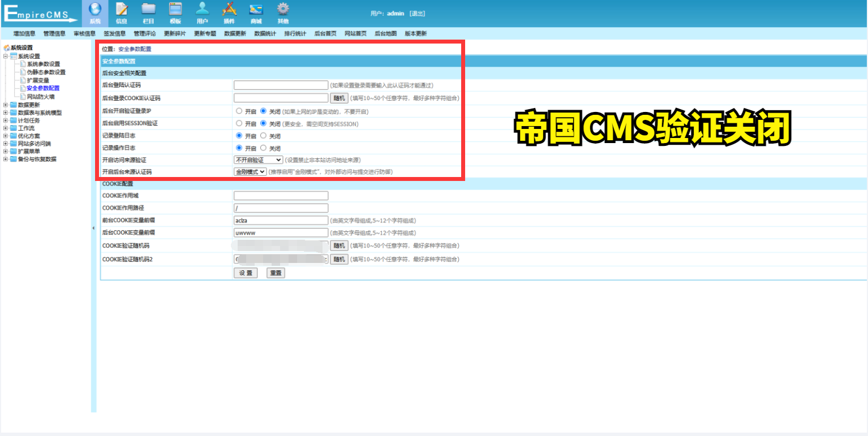Click folder icon beside 工作流
The image size is (868, 436).
tap(14, 128)
